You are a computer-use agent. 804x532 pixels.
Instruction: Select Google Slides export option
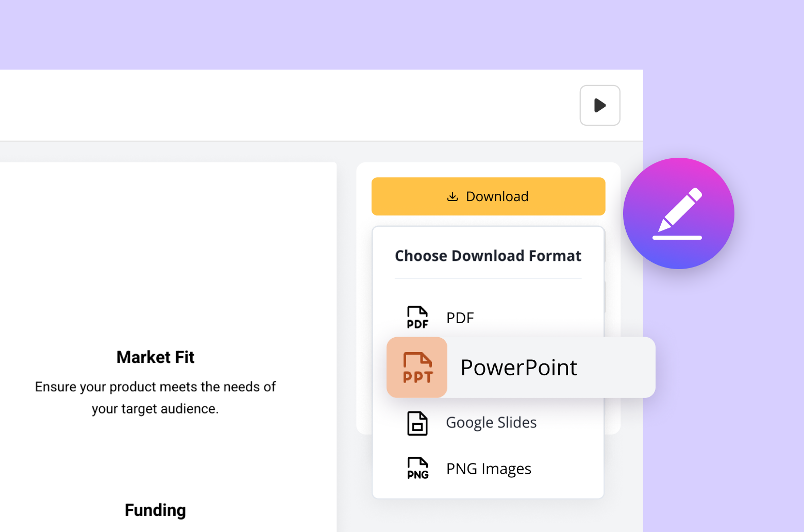pos(491,422)
